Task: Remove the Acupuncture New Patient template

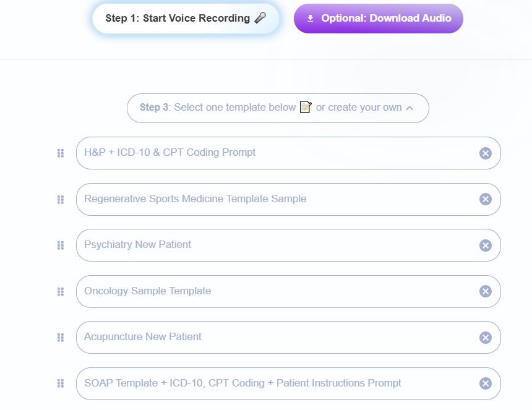Action: click(486, 338)
